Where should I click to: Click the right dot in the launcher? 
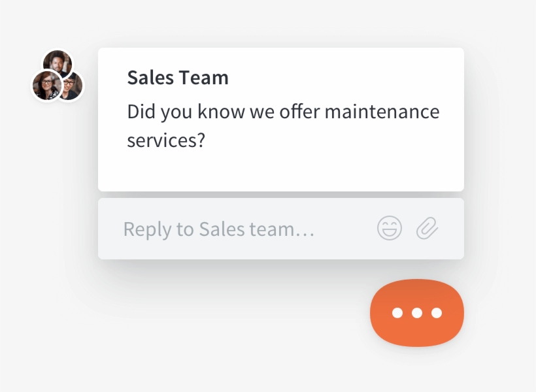(x=436, y=314)
